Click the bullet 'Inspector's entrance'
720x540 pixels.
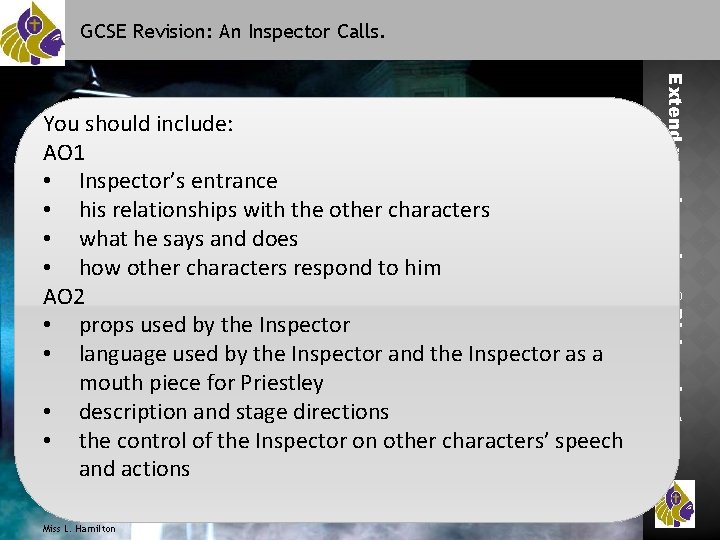(178, 181)
